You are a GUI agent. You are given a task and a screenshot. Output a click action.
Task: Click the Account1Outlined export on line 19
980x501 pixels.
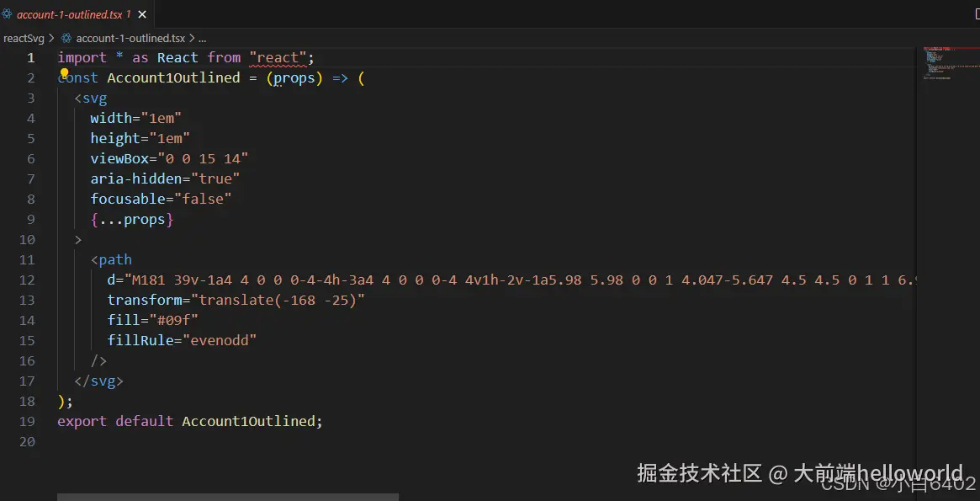248,421
